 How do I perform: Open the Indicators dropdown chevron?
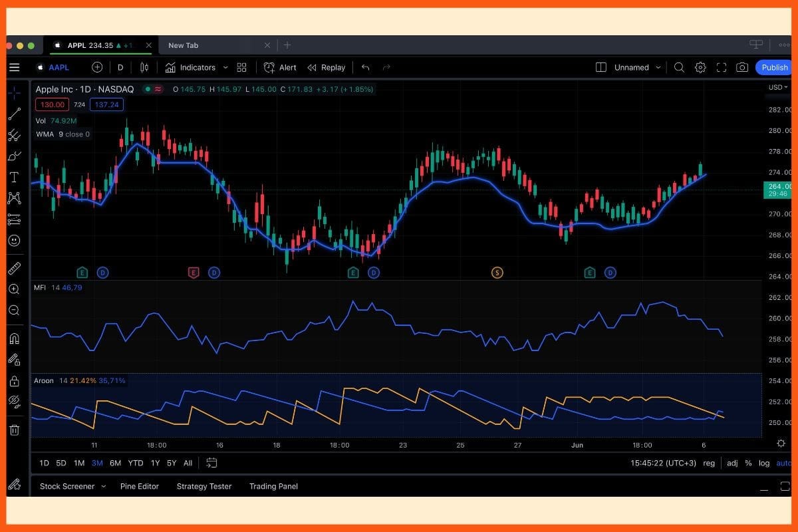point(225,67)
